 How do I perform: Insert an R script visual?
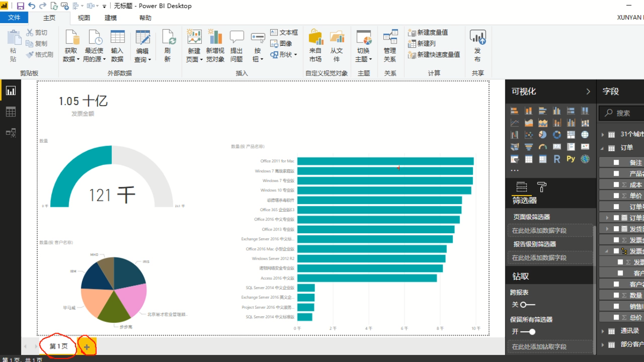tap(557, 159)
